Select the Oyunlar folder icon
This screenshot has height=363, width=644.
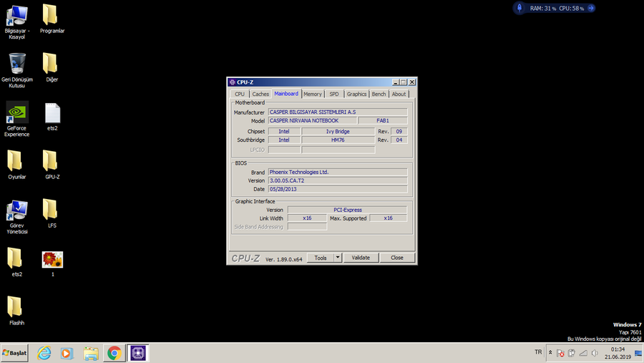tap(17, 165)
